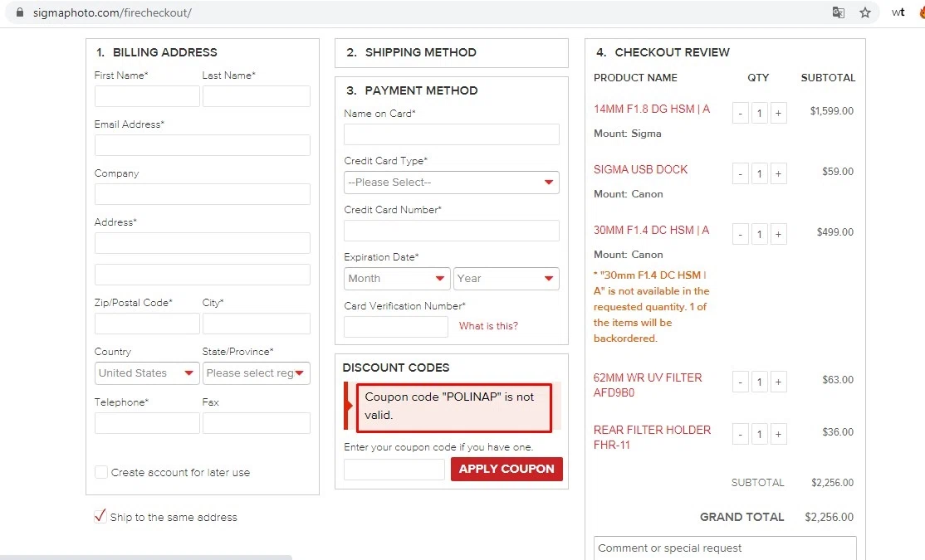The image size is (925, 560).
Task: Click the coupon code input field
Action: [394, 470]
